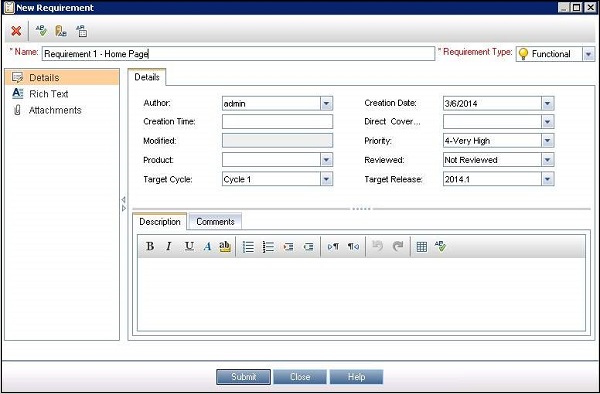Apply italic formatting in description editor
This screenshot has width=600, height=394.
click(x=169, y=246)
